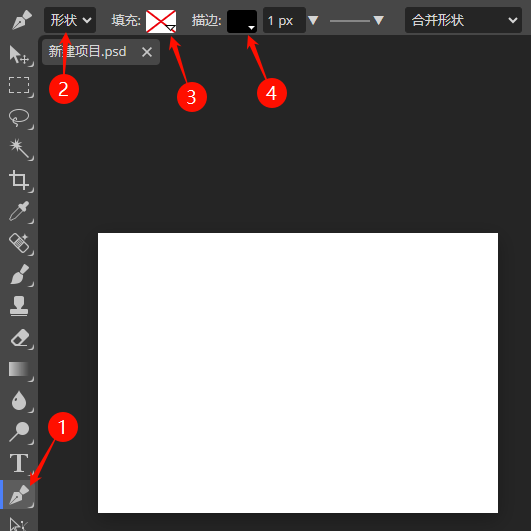Open the 描边 black stroke swatch
Viewport: 531px width, 531px height.
pos(242,21)
